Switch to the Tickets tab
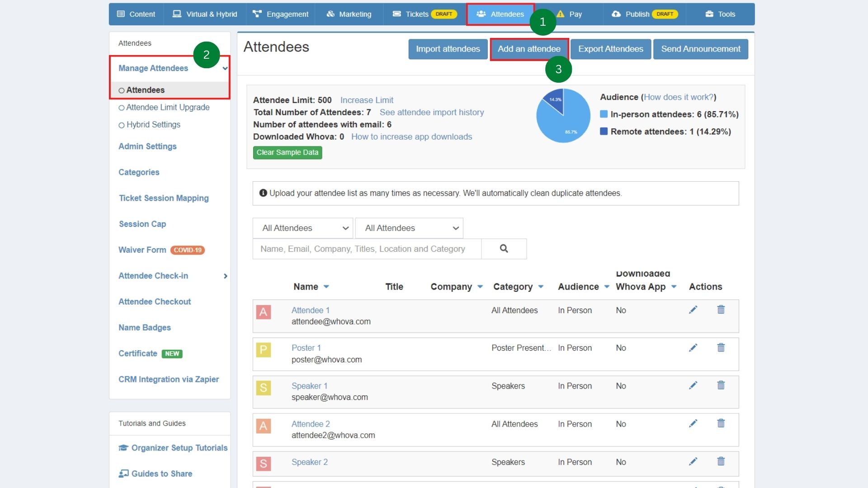The image size is (868, 488). coord(416,14)
